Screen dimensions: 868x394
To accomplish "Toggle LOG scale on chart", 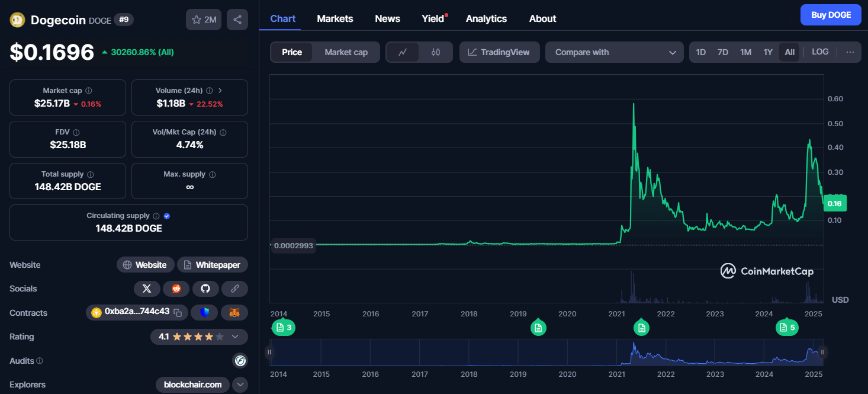I will (x=820, y=52).
